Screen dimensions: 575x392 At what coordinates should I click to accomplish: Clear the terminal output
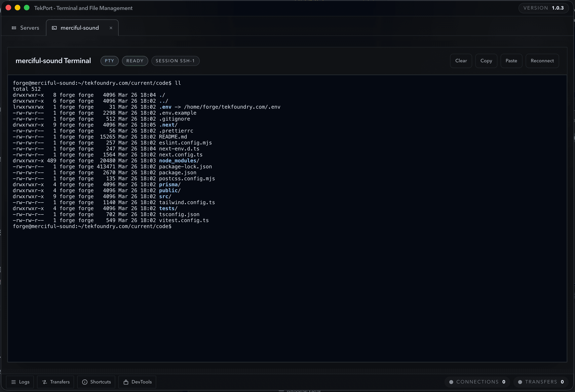click(461, 61)
